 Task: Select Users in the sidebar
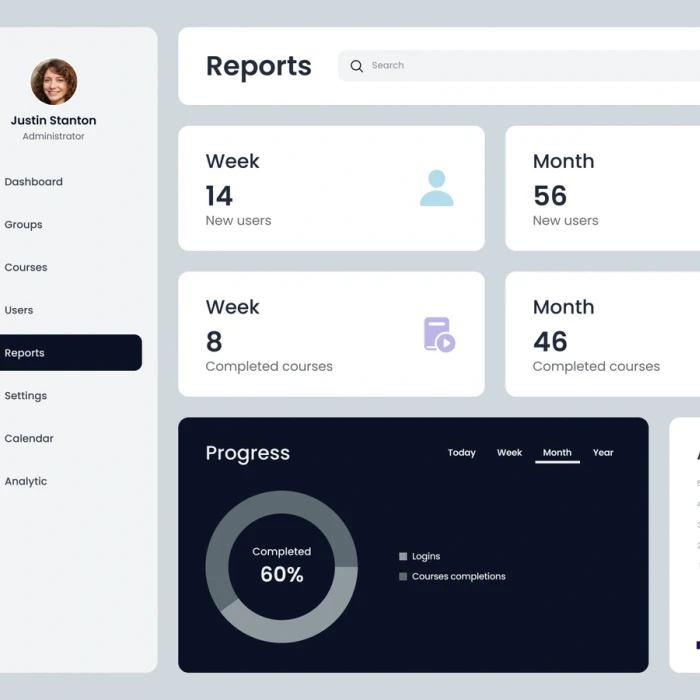point(19,310)
